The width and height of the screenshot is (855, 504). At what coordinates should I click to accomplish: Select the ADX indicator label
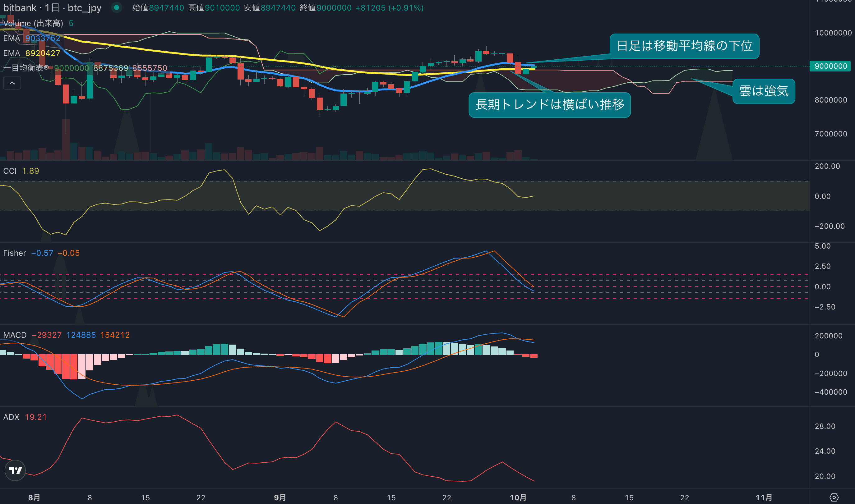[11, 417]
